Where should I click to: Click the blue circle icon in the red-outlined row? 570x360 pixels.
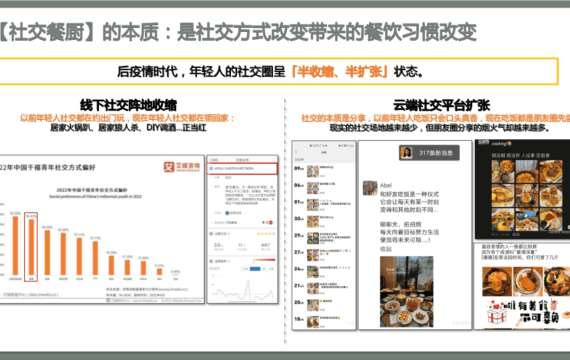pos(211,168)
